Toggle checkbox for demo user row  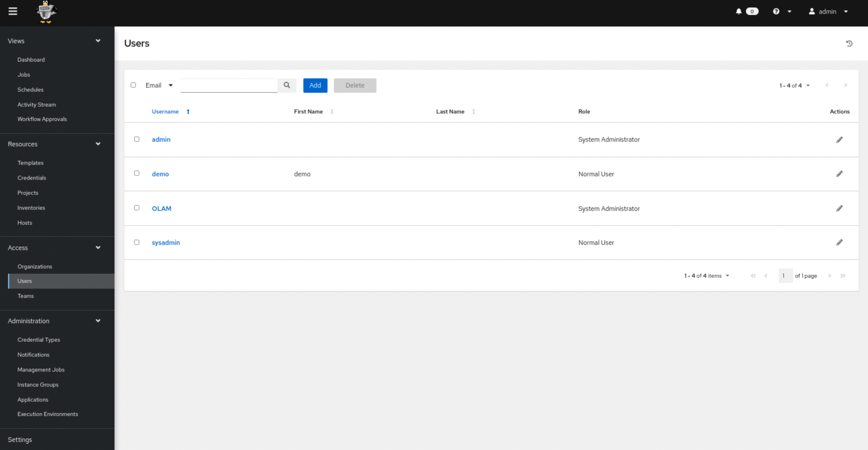click(x=136, y=173)
